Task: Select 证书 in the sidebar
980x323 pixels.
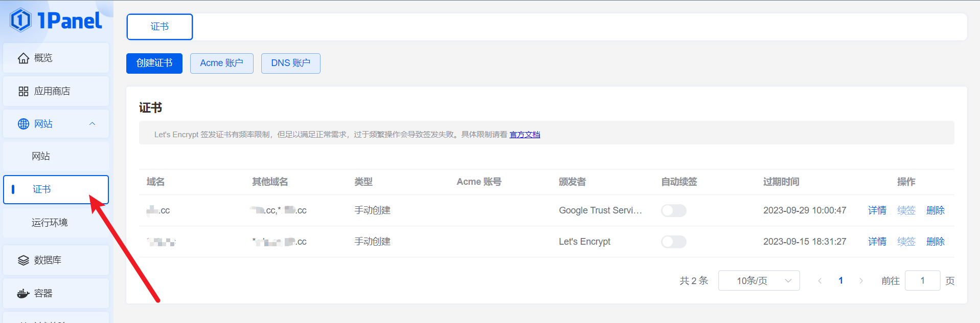Action: [56, 189]
